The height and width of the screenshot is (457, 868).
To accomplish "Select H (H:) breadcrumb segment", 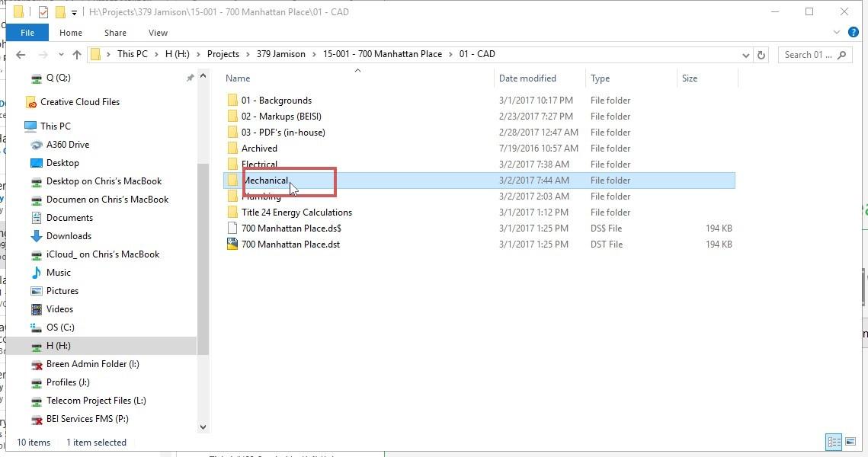I will [x=177, y=54].
